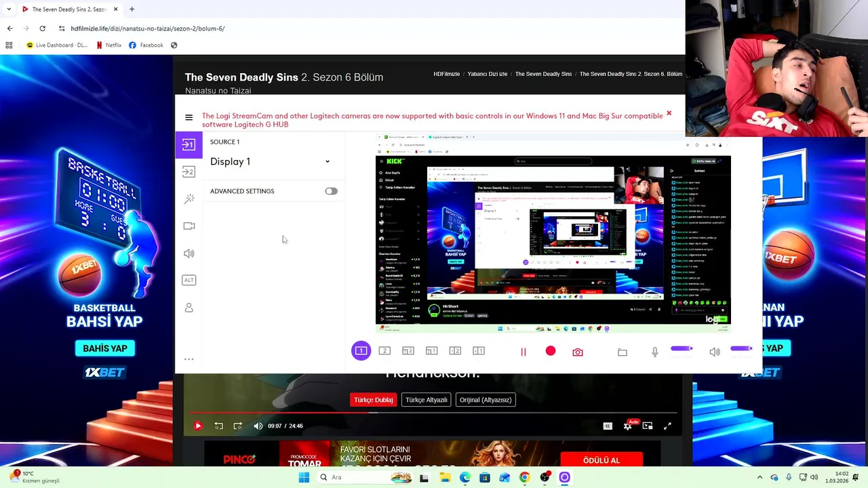Viewport: 868px width, 488px height.
Task: Open the Windows Start menu
Action: coord(304,477)
